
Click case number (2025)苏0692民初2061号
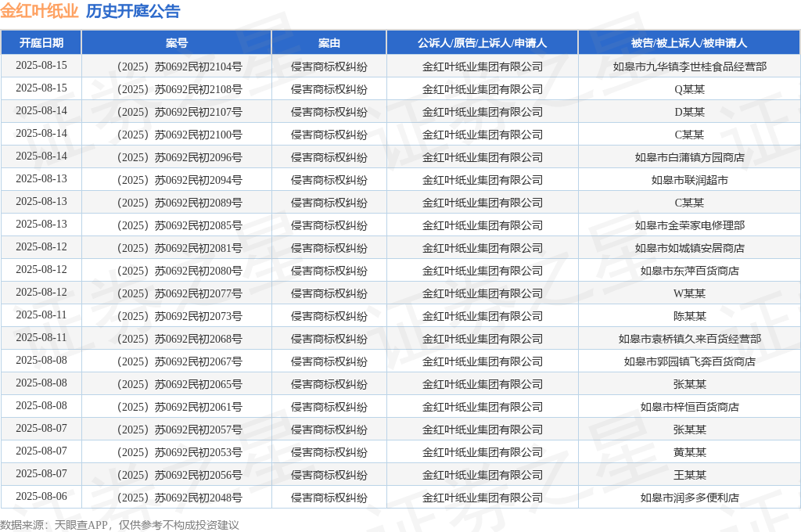[177, 407]
